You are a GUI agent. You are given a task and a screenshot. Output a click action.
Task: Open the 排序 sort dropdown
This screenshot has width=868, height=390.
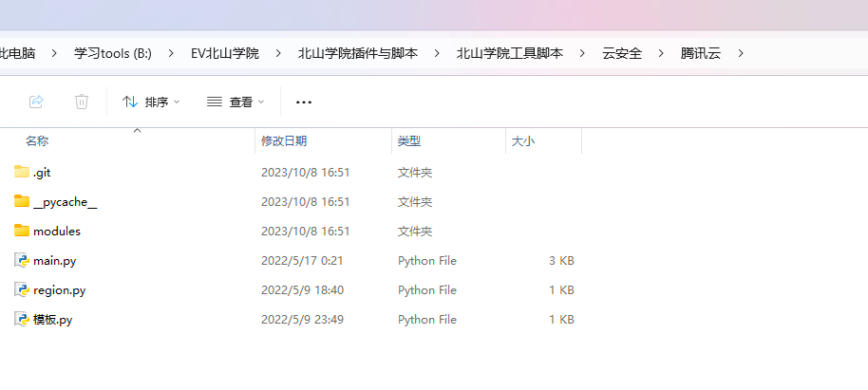pos(151,102)
